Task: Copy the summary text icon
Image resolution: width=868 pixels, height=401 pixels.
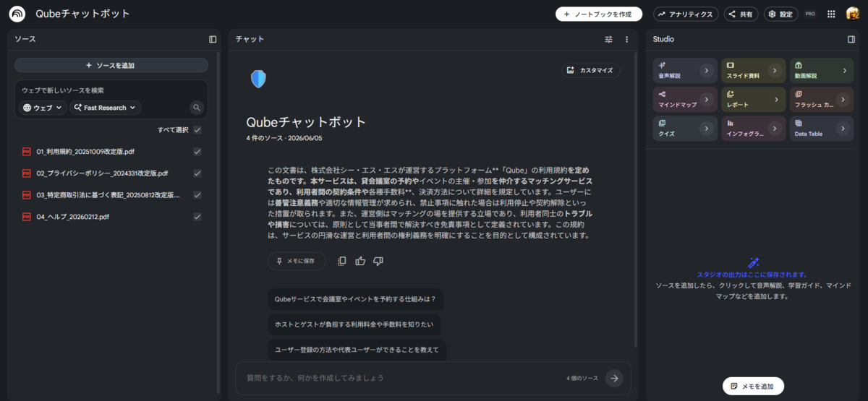Action: click(x=342, y=261)
